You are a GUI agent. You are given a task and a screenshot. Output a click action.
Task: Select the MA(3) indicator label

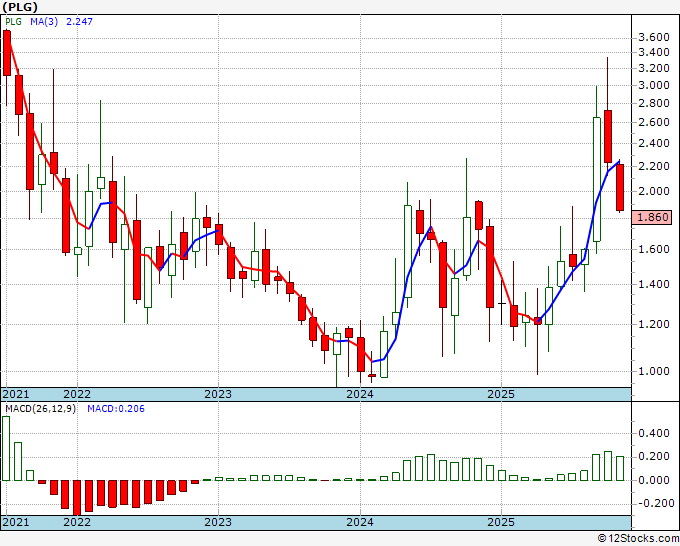44,21
